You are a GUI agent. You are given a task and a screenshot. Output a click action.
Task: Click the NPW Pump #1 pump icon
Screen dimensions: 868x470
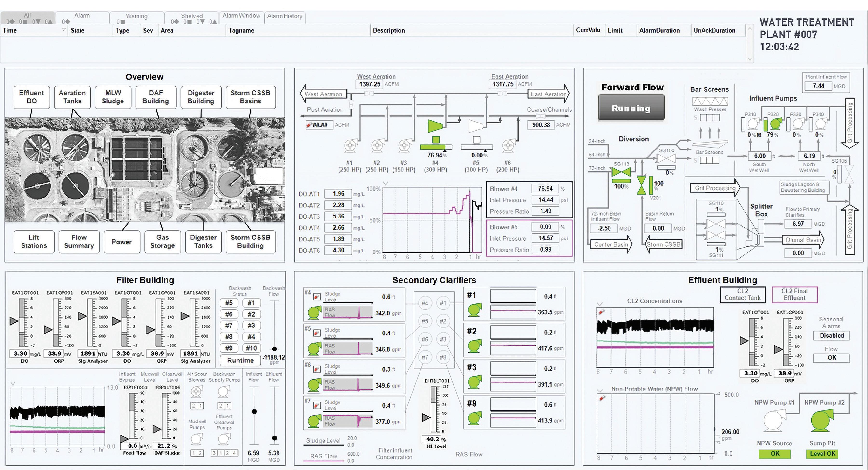[x=775, y=421]
